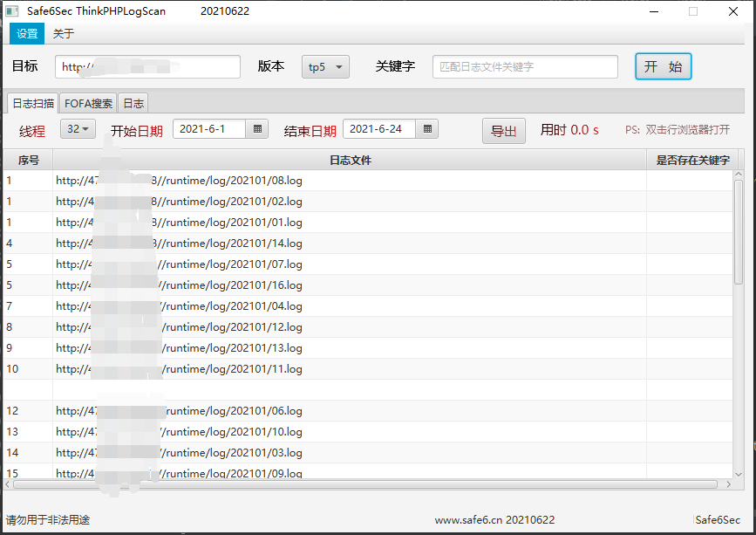Click the horizontal scrollbar left arrow
Image resolution: width=756 pixels, height=535 pixels.
tap(7, 484)
